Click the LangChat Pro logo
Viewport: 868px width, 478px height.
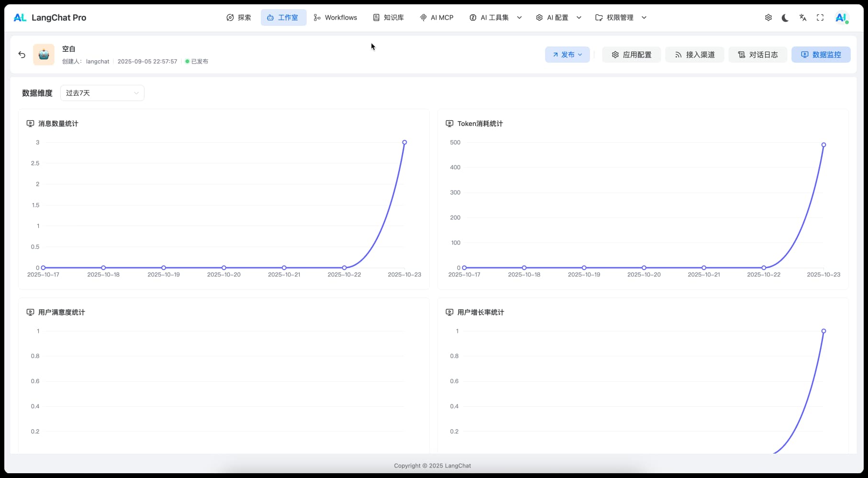[x=50, y=18]
